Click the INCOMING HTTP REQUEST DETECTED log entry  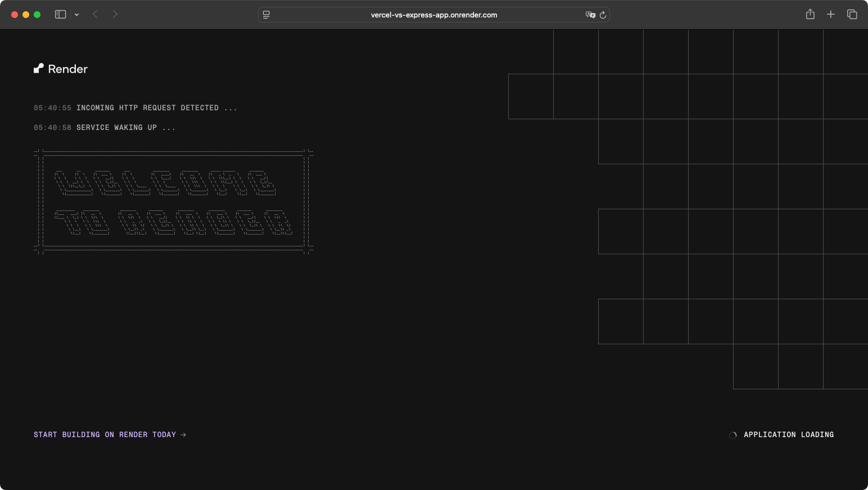[135, 107]
